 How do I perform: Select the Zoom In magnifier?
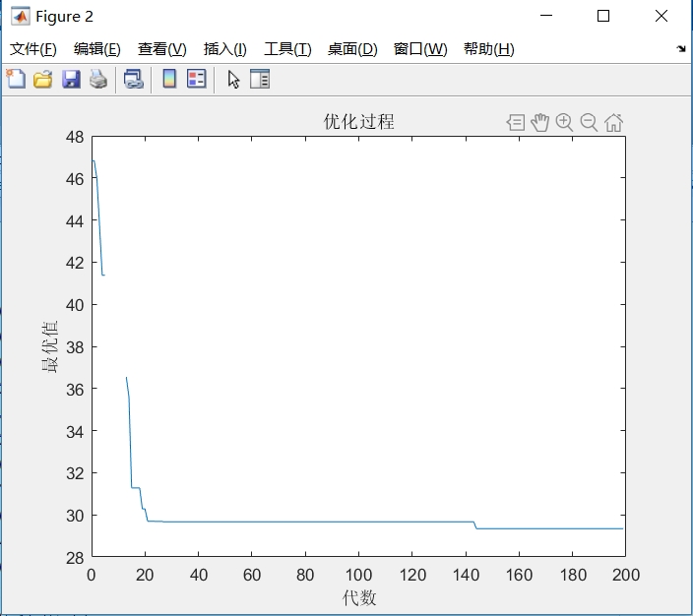coord(564,122)
